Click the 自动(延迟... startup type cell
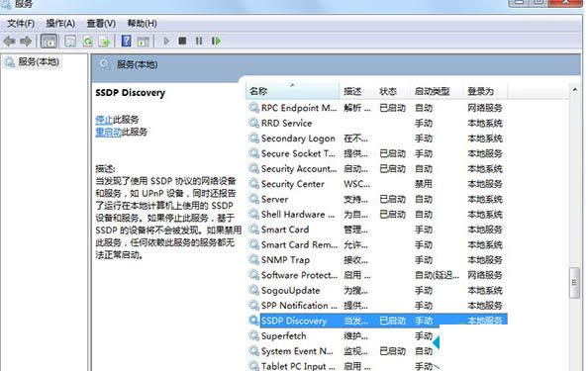 (437, 275)
